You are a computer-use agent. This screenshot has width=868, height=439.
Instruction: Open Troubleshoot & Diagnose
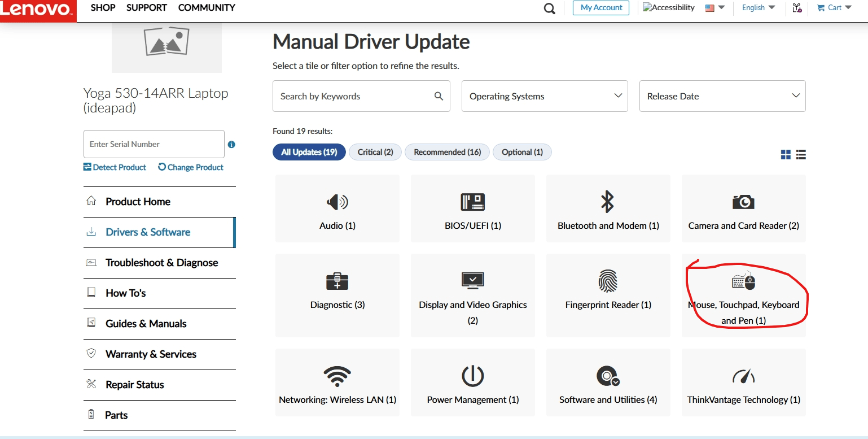click(x=160, y=263)
